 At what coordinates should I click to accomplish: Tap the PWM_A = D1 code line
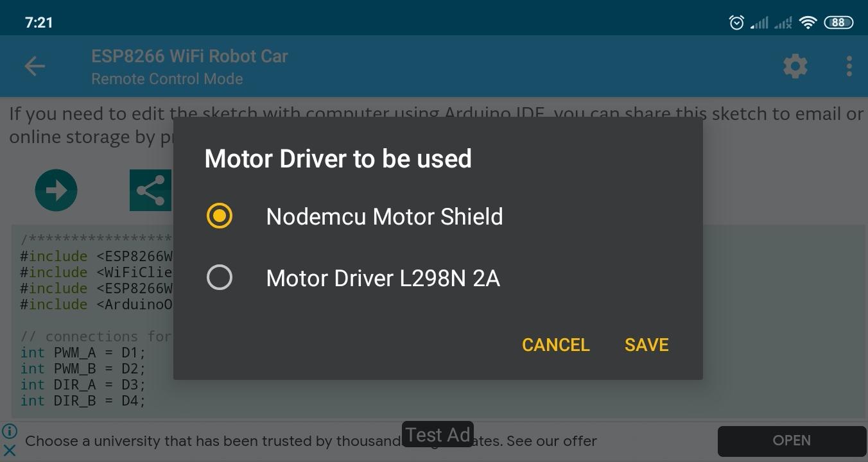tap(83, 352)
